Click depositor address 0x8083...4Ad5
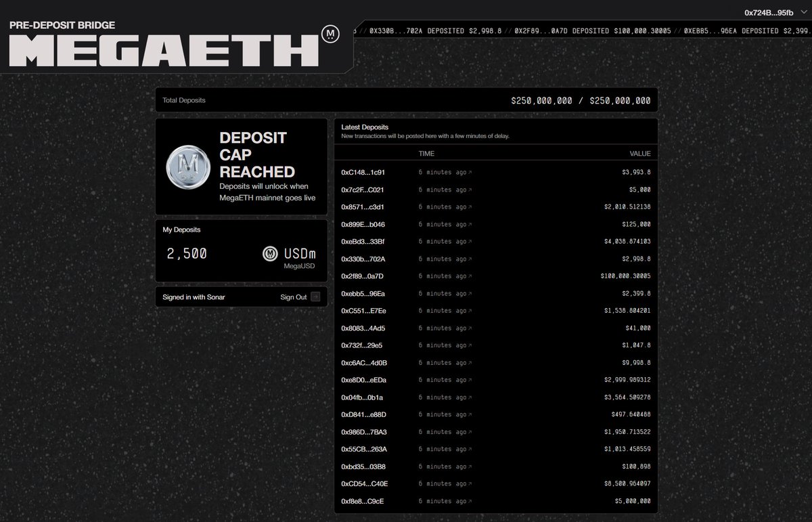This screenshot has height=522, width=812. (363, 328)
